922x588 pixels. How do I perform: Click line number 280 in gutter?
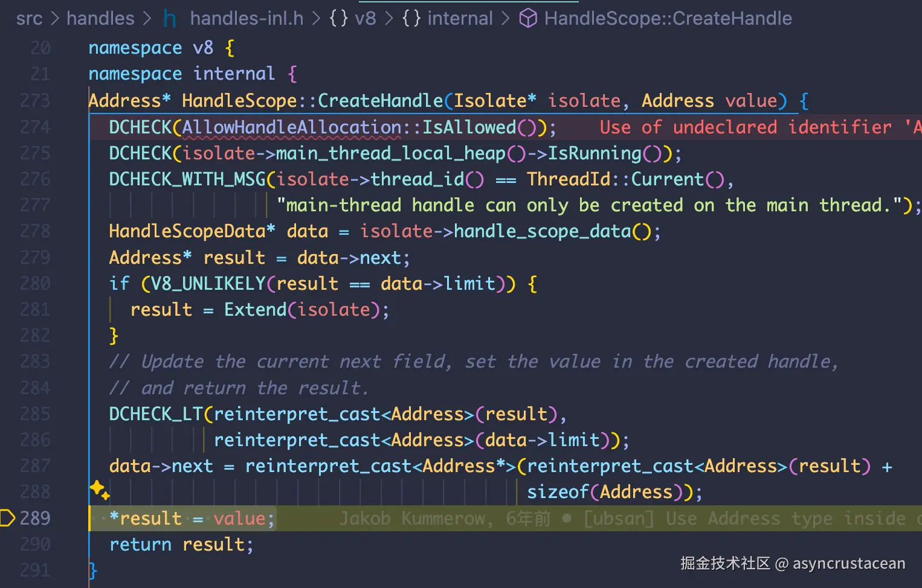[35, 283]
